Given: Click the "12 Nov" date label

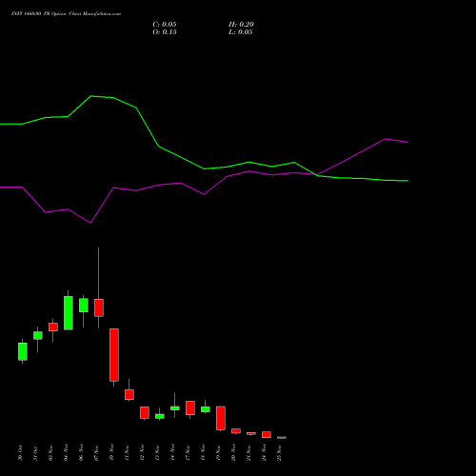Looking at the screenshot, I should (x=142, y=453).
